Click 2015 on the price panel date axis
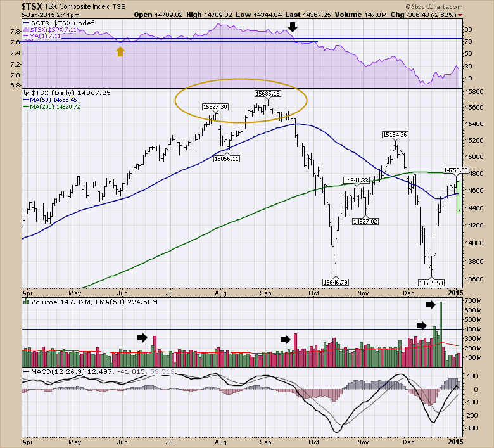This screenshot has width=494, height=448. [455, 293]
